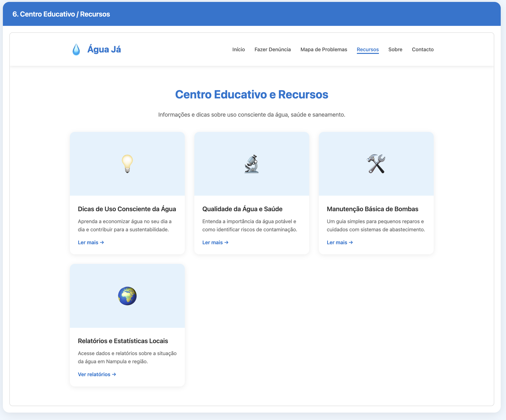Click the Relatórios e Estatísticas Locais heading
This screenshot has height=420, width=506.
click(x=123, y=341)
